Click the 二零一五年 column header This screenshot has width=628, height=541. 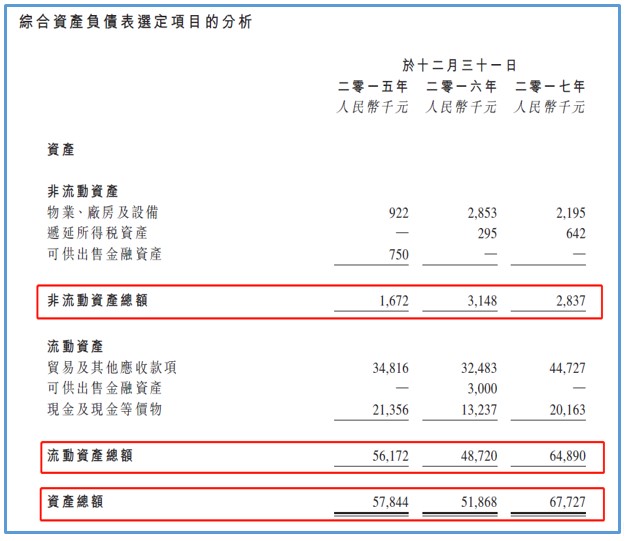[373, 87]
